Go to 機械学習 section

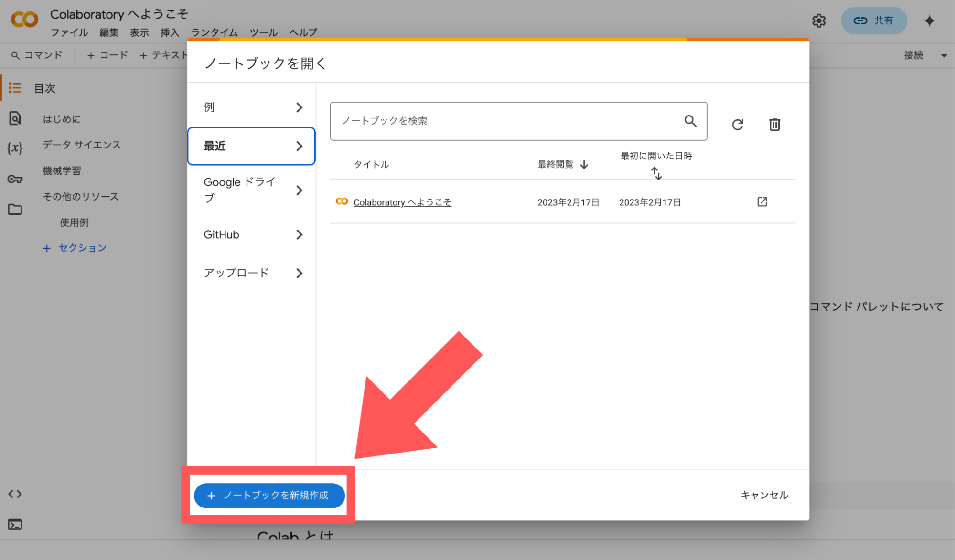coord(62,171)
